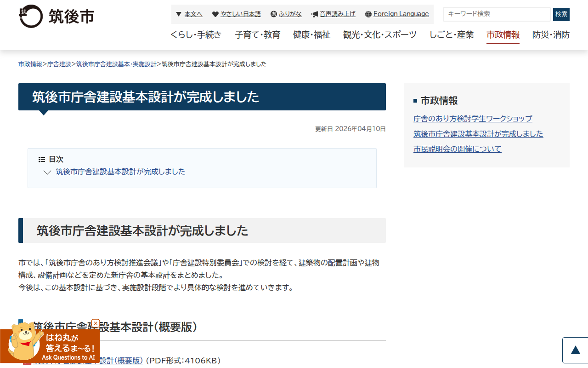The width and height of the screenshot is (588, 368).
Task: Open sidebar link 筑後市庁舎建設基本設計が完成しました
Action: pyautogui.click(x=478, y=134)
